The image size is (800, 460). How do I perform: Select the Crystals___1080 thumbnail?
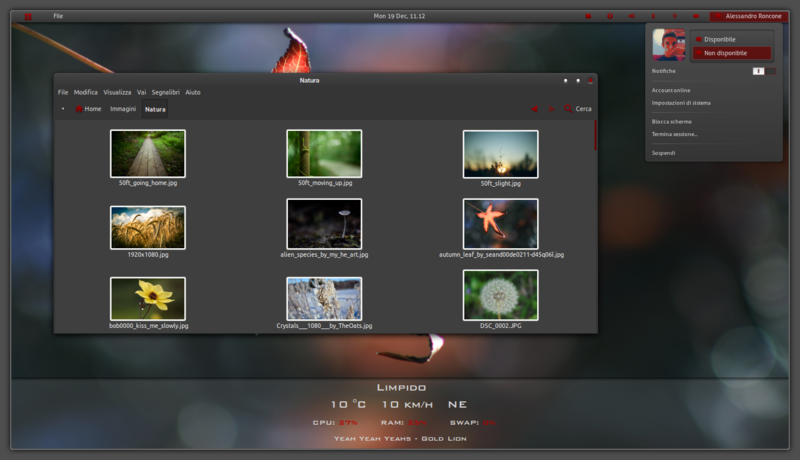(324, 299)
